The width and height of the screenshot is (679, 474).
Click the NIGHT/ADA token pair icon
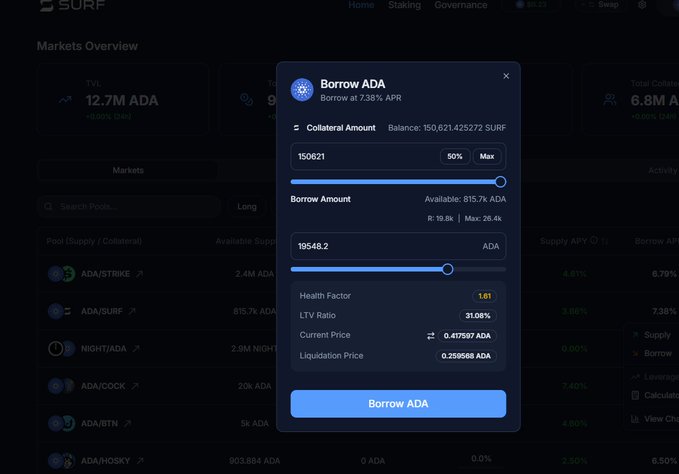coord(61,348)
